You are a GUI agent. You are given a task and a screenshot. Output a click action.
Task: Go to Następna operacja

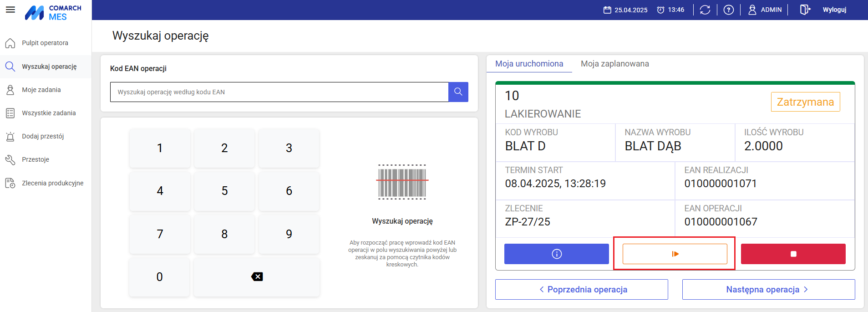click(768, 290)
